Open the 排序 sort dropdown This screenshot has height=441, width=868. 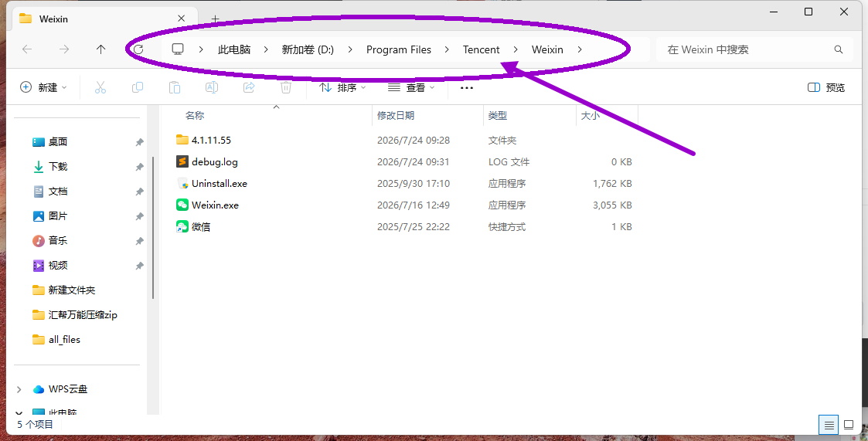pos(342,87)
